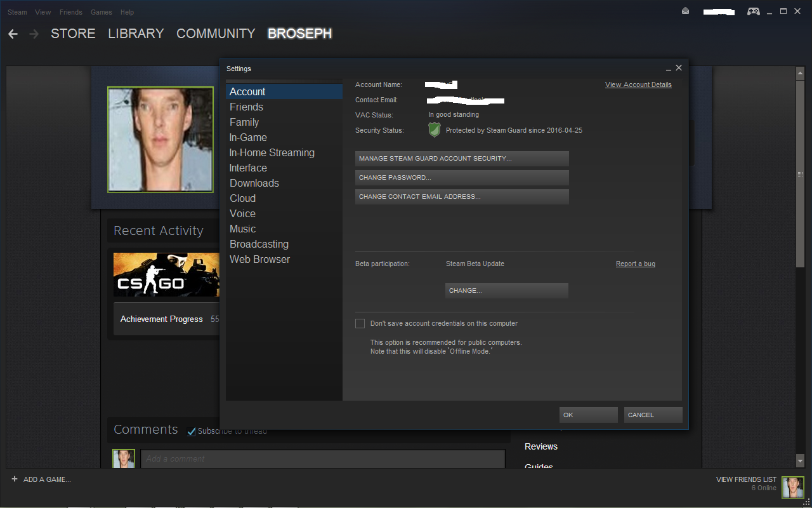The width and height of the screenshot is (812, 508).
Task: Click the plus icon beside Add a Game
Action: (15, 479)
